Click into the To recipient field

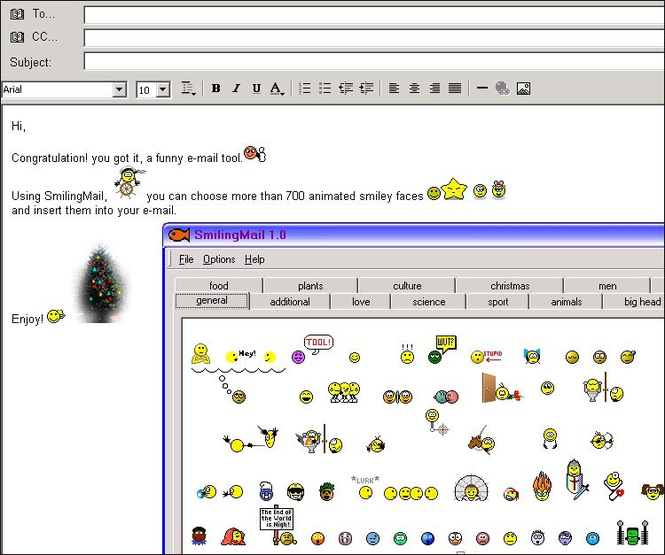click(x=374, y=15)
